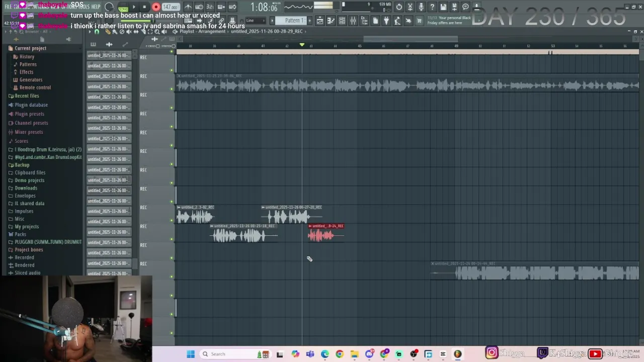Open the TOOLS menu
The width and height of the screenshot is (644, 362).
[x=84, y=7]
